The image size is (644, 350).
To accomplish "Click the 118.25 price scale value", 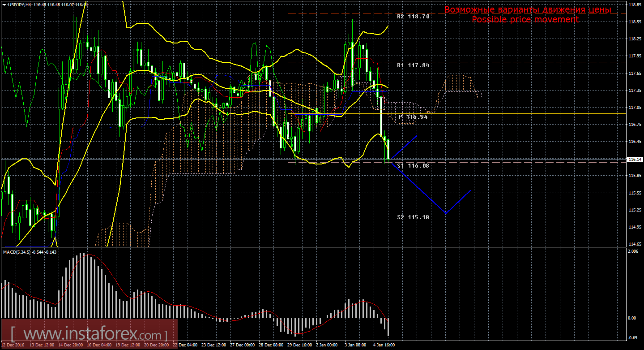I will (x=635, y=39).
